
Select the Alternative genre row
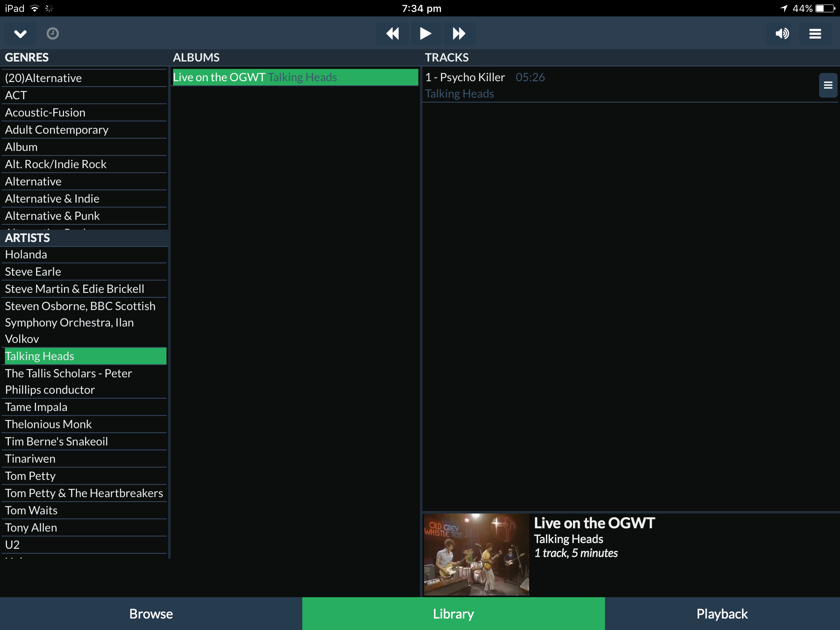tap(85, 181)
